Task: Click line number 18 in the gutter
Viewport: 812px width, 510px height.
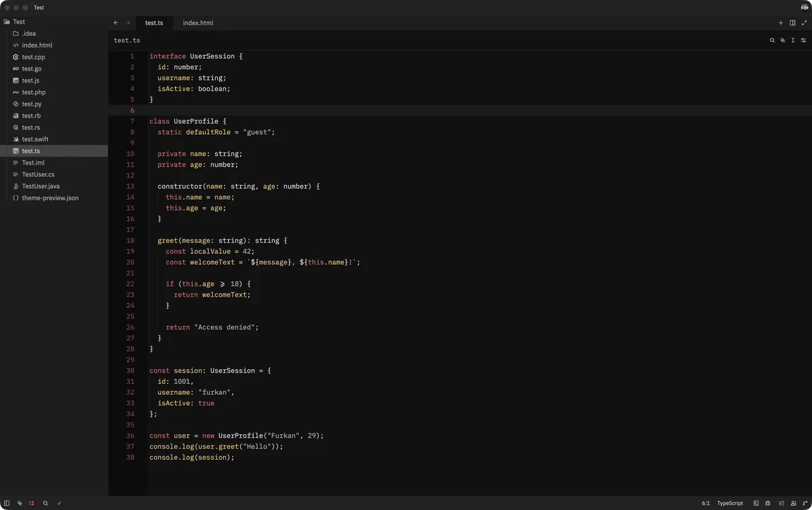Action: (x=130, y=240)
